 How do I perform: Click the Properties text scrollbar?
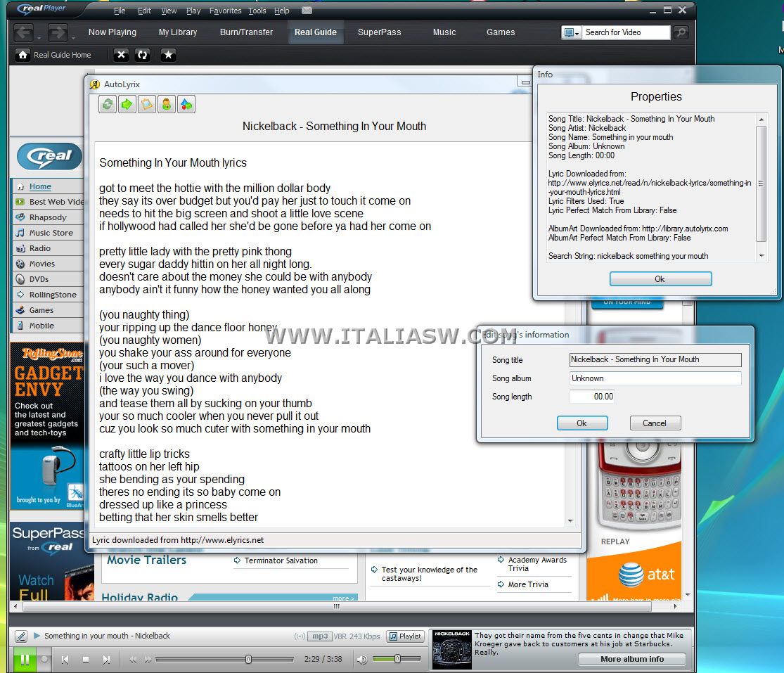761,184
